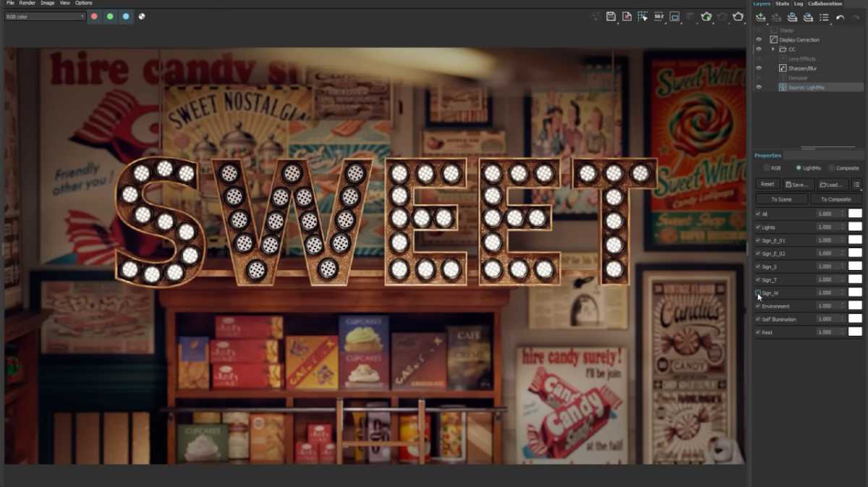This screenshot has width=868, height=487.
Task: Toggle CC folder visibility eye
Action: 759,49
